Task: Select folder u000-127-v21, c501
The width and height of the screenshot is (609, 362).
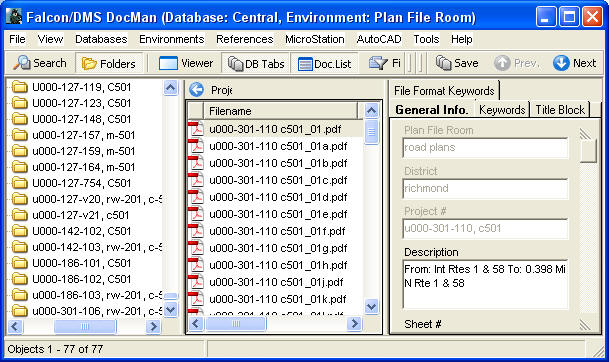Action: 80,215
